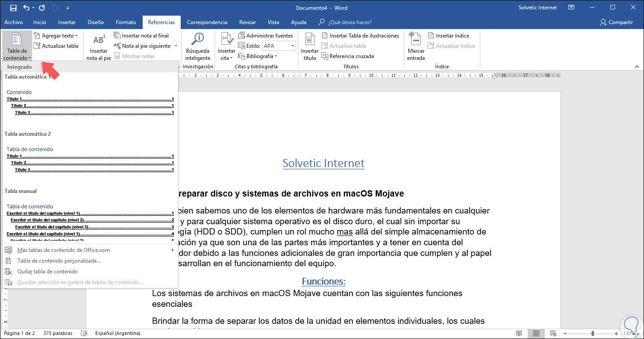The image size is (644, 339).
Task: Click Insertar índice
Action: tap(449, 36)
